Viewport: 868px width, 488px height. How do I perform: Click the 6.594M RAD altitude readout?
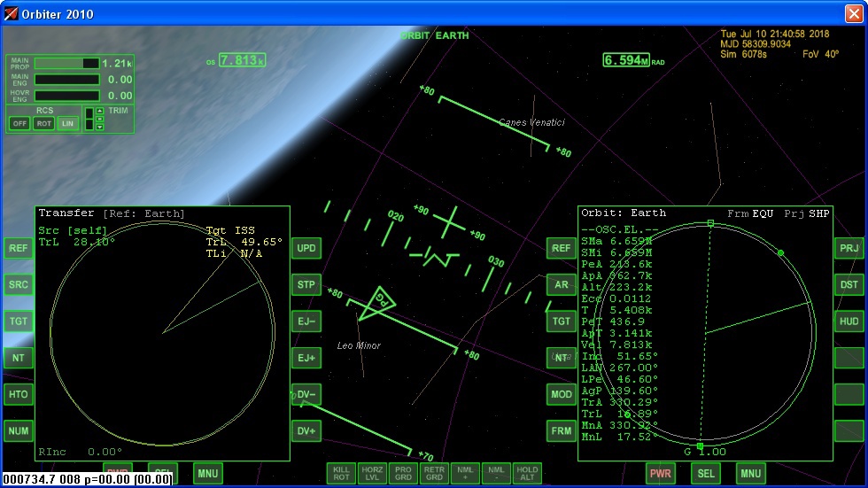(x=633, y=60)
